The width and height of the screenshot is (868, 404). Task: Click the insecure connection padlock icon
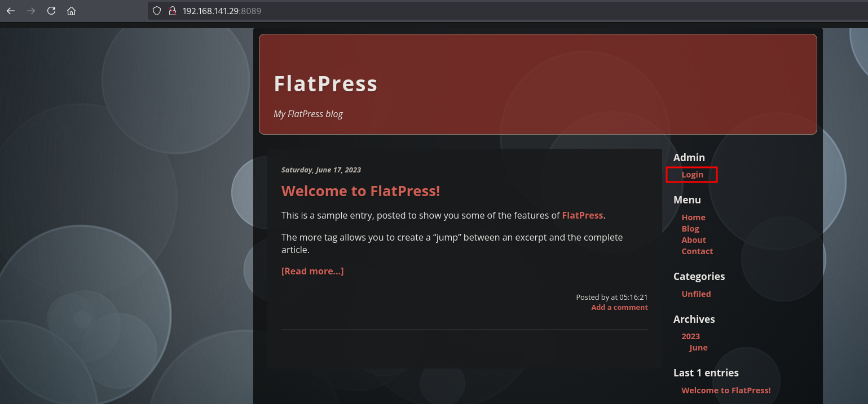click(x=173, y=11)
